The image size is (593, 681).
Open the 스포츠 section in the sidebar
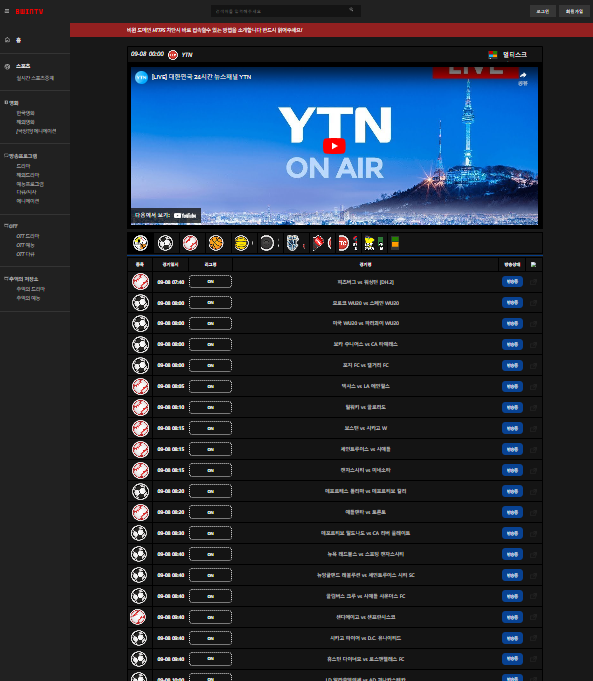click(23, 66)
